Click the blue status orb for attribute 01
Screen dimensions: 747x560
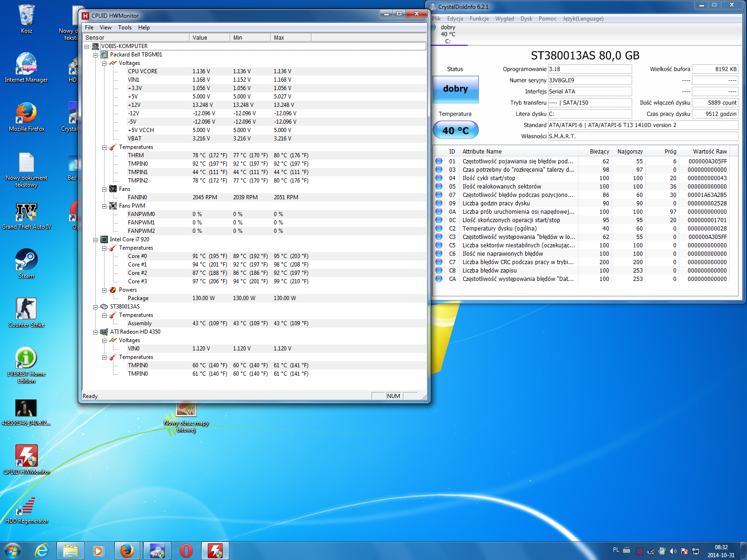point(439,161)
